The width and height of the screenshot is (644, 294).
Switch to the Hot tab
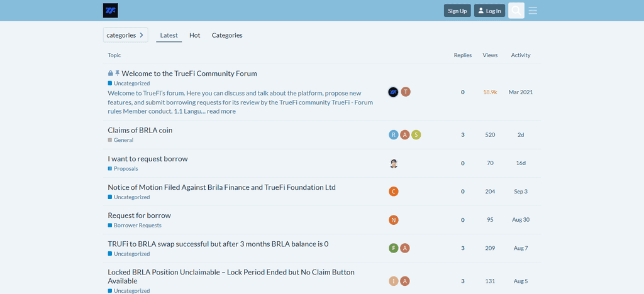pyautogui.click(x=195, y=35)
